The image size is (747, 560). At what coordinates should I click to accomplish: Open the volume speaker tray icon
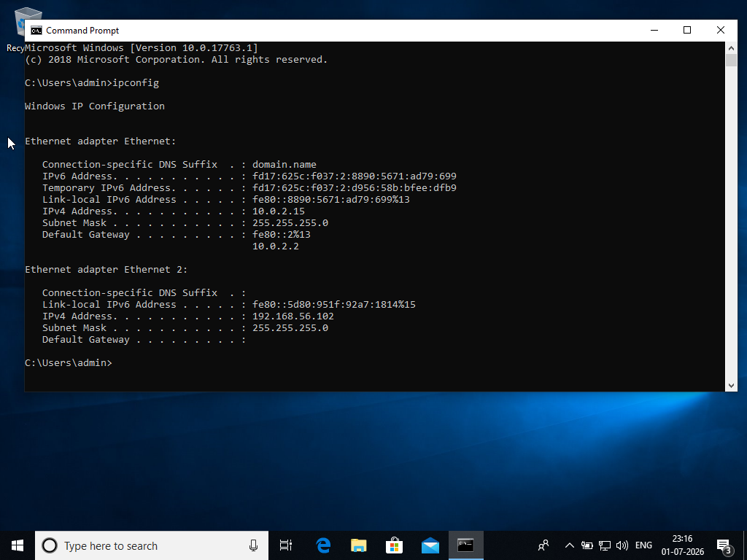(x=622, y=545)
